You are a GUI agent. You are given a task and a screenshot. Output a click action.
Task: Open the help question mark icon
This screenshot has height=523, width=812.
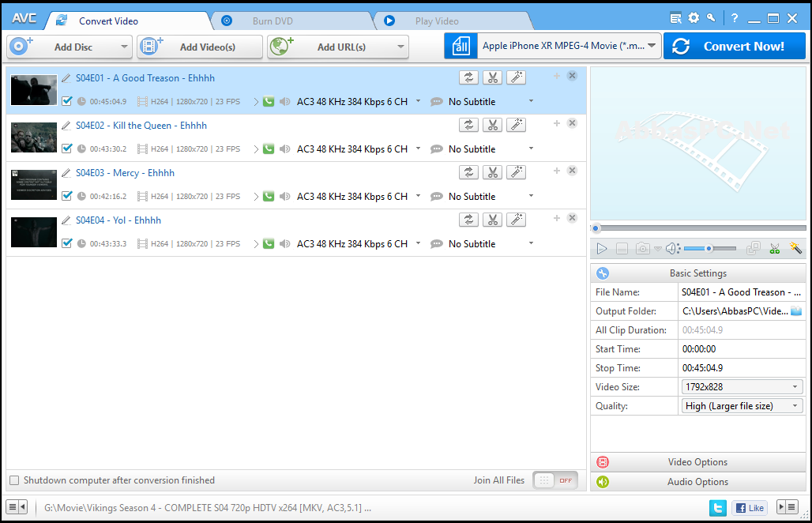[735, 19]
